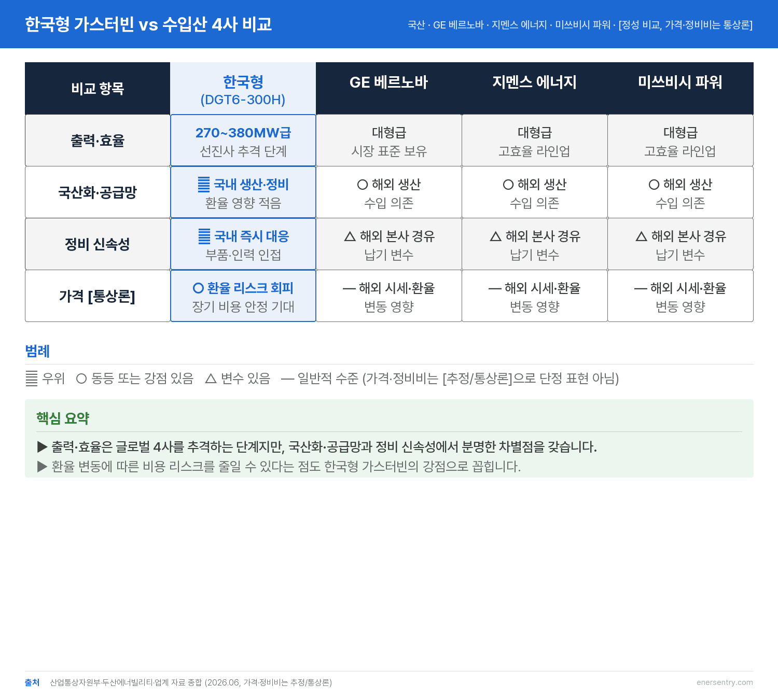The height and width of the screenshot is (700, 778).
Task: Click triangle icon in GE 베르노바 해외 본사 경유
Action: tap(350, 236)
